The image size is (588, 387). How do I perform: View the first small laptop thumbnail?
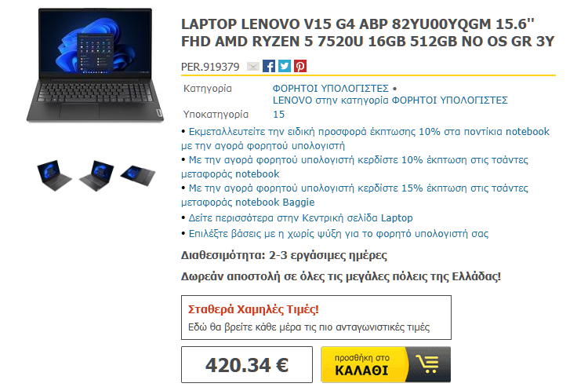click(x=53, y=175)
